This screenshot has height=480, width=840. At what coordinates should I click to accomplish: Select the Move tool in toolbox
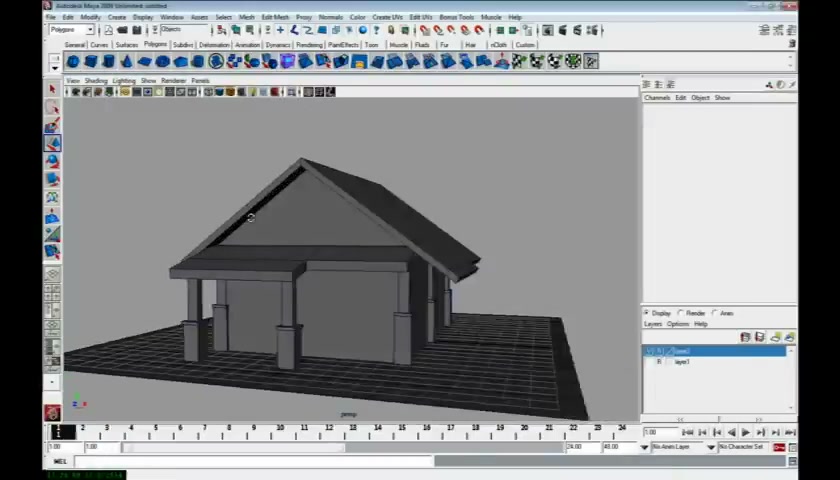point(52,143)
